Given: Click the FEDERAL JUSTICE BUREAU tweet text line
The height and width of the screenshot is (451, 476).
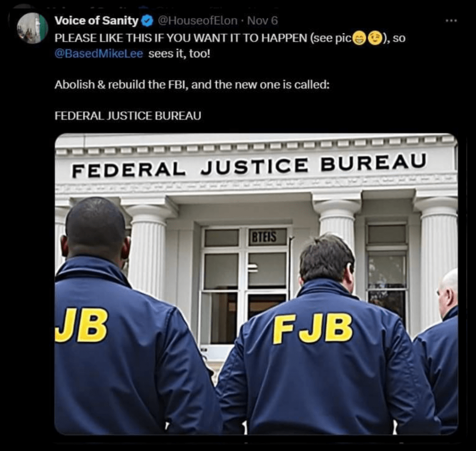Looking at the screenshot, I should pos(128,116).
